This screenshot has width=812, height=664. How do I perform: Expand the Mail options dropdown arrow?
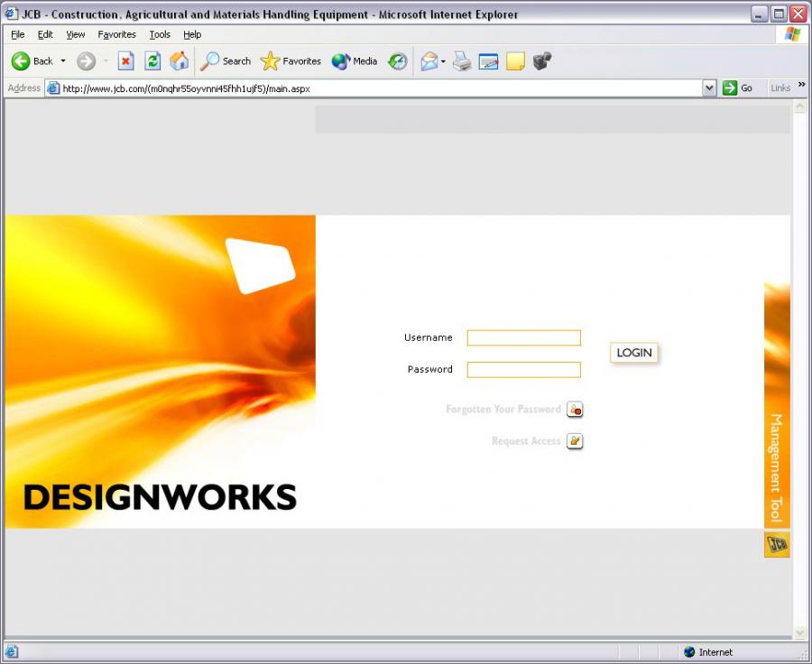pos(443,61)
